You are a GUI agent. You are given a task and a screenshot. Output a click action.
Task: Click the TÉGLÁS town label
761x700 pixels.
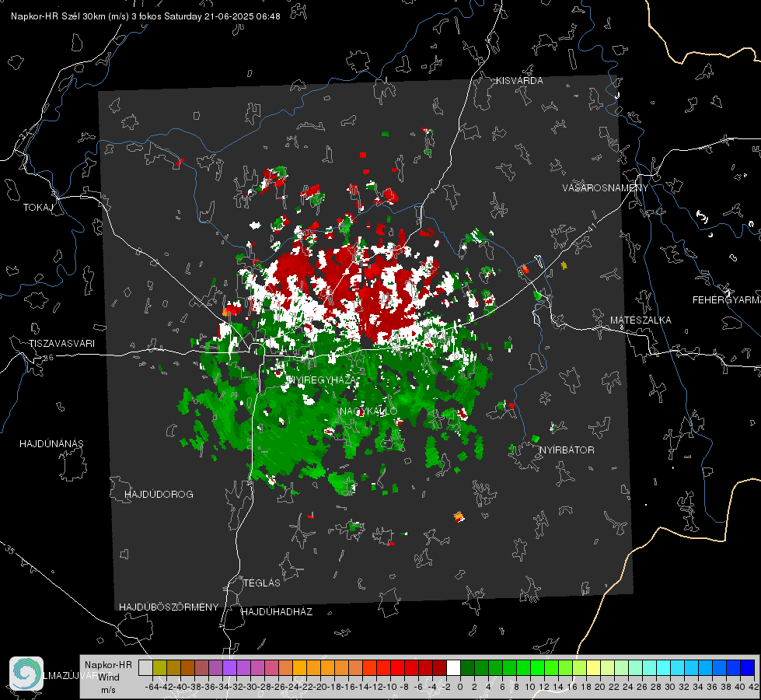[x=262, y=583]
